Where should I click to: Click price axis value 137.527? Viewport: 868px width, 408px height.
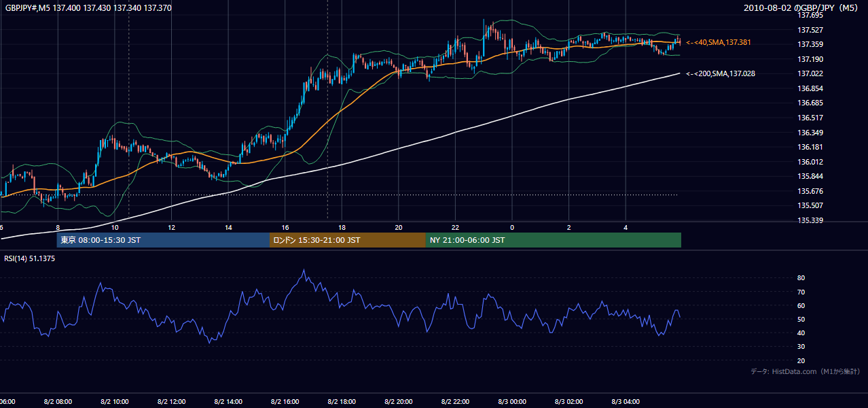point(810,30)
